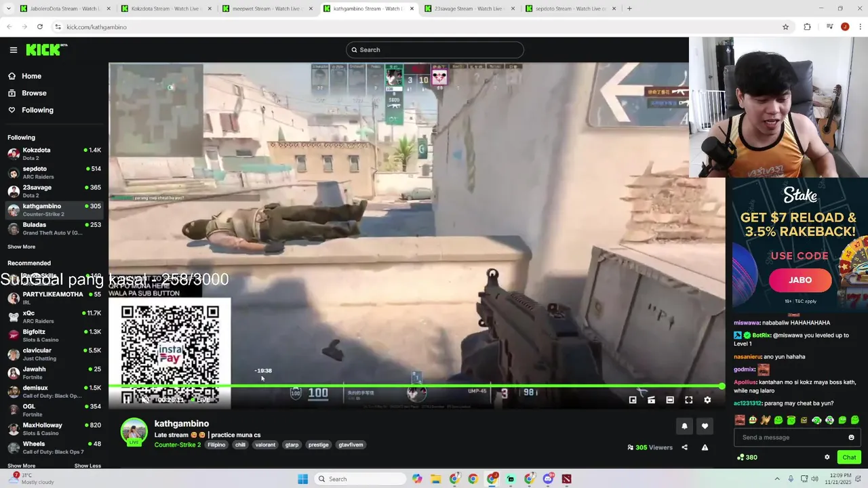The width and height of the screenshot is (868, 488).
Task: Expand Following list with Show More
Action: point(21,247)
